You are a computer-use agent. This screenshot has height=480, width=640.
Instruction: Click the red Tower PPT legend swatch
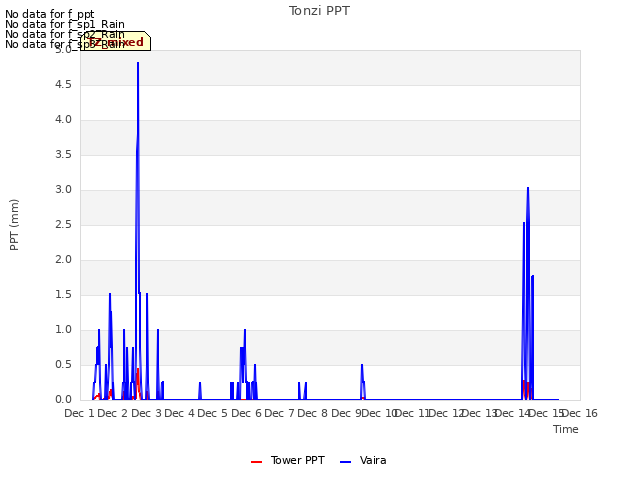(256, 462)
